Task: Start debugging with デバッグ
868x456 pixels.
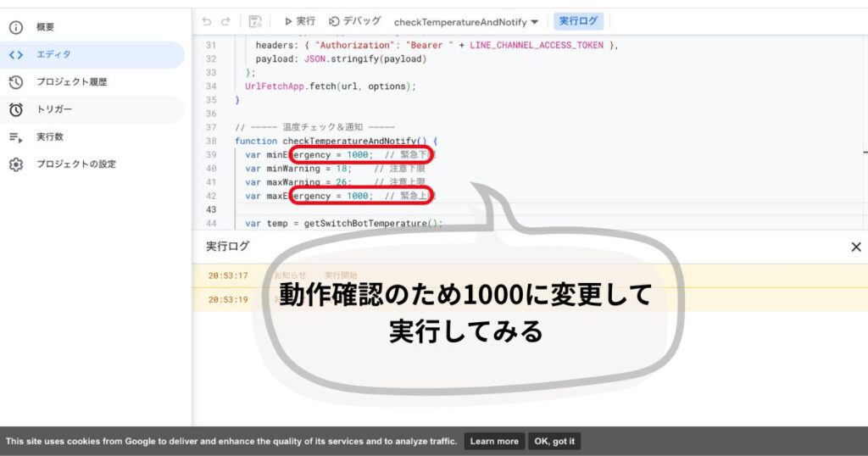Action: click(x=354, y=21)
